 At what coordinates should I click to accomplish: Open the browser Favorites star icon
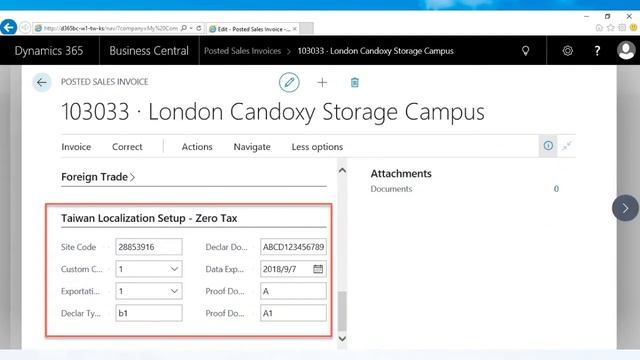pyautogui.click(x=611, y=28)
